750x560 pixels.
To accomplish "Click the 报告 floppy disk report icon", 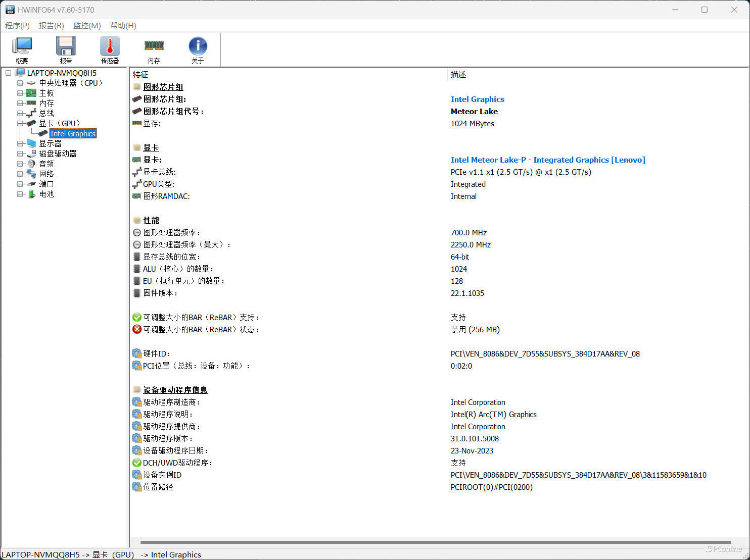I will click(66, 47).
